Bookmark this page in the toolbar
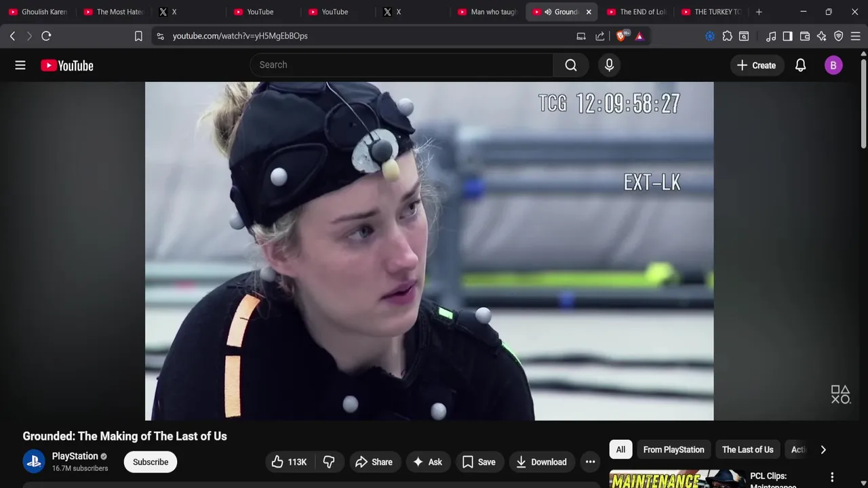 click(x=138, y=36)
